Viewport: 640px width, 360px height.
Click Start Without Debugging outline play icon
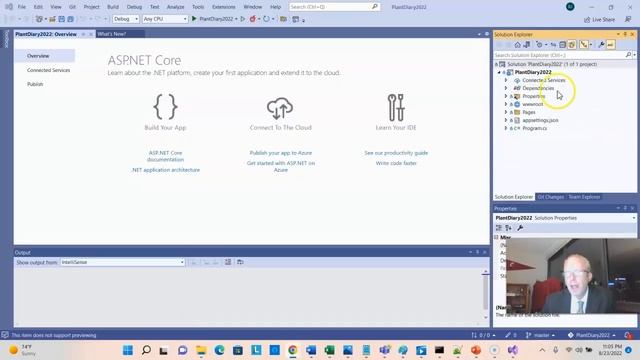243,19
